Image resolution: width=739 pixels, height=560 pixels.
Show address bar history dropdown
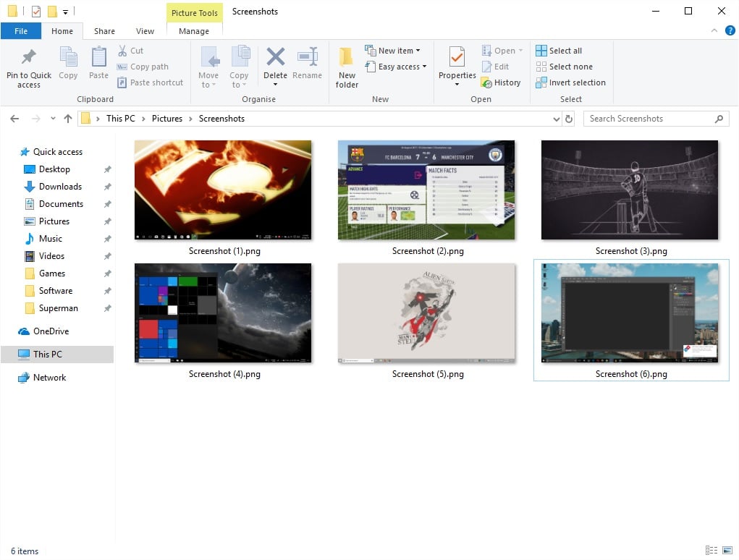[x=556, y=119]
